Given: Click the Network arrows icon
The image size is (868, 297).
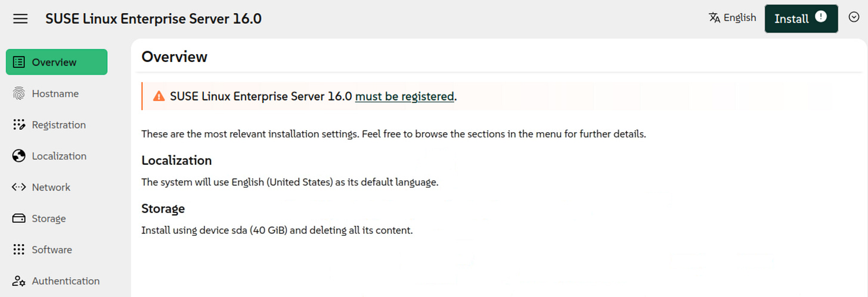Looking at the screenshot, I should pyautogui.click(x=19, y=187).
